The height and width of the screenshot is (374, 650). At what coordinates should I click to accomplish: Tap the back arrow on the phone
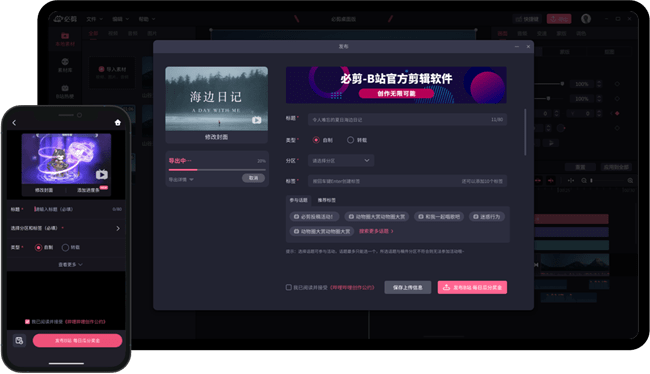[x=14, y=123]
